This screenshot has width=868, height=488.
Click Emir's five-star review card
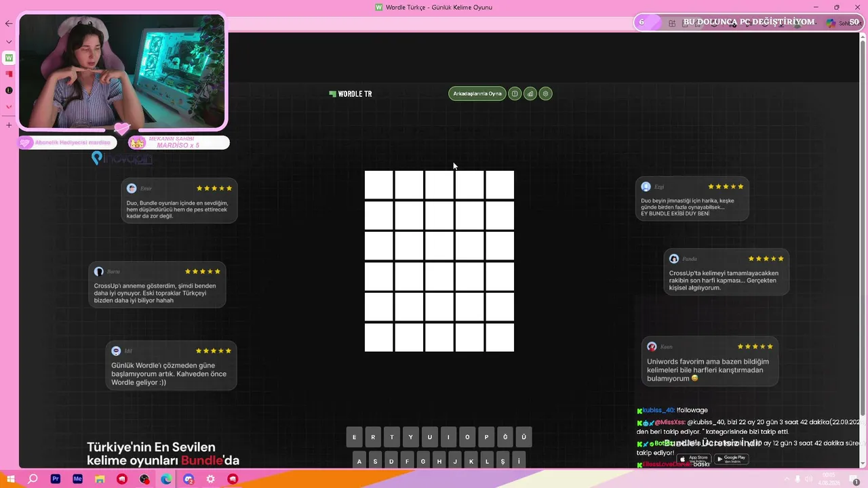179,201
